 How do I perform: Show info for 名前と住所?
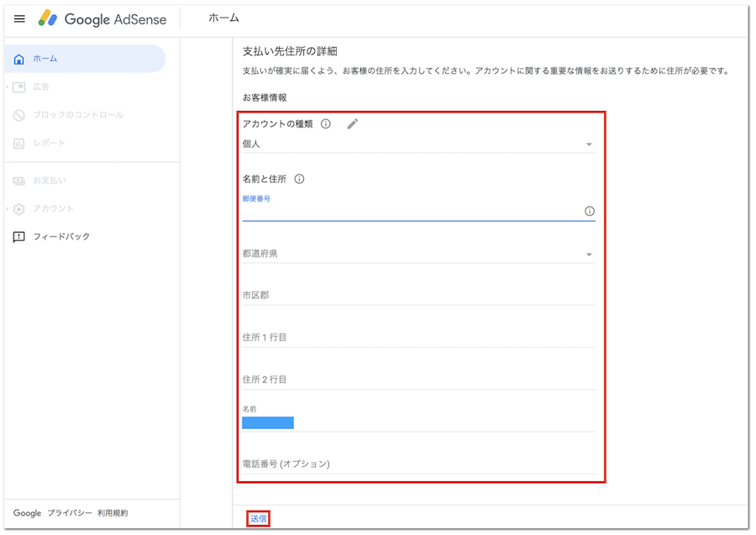pyautogui.click(x=299, y=179)
